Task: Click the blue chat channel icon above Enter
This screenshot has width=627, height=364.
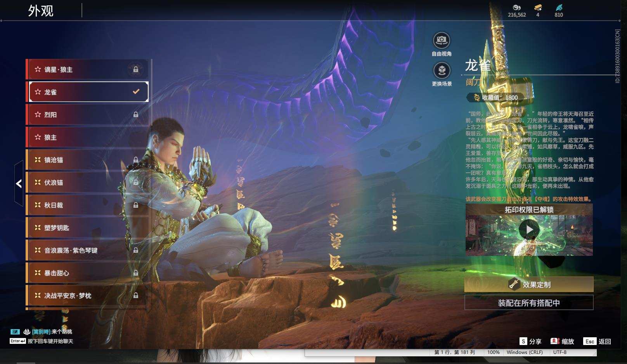Action: coord(15,331)
